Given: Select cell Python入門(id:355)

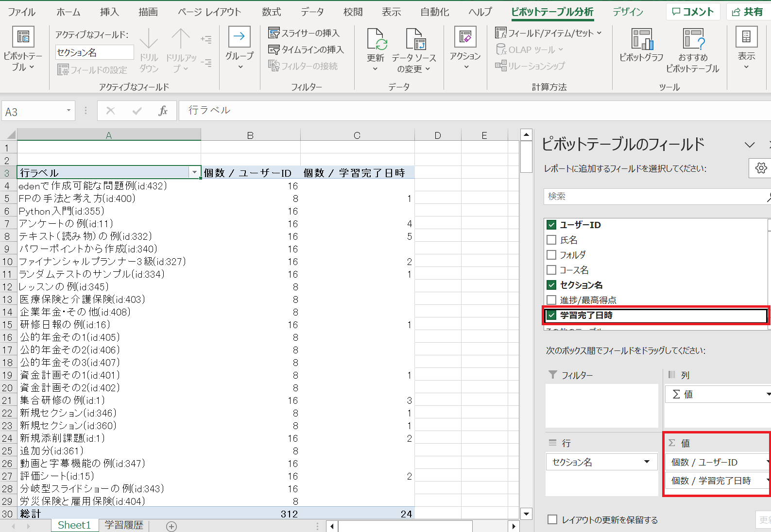Looking at the screenshot, I should (x=109, y=211).
